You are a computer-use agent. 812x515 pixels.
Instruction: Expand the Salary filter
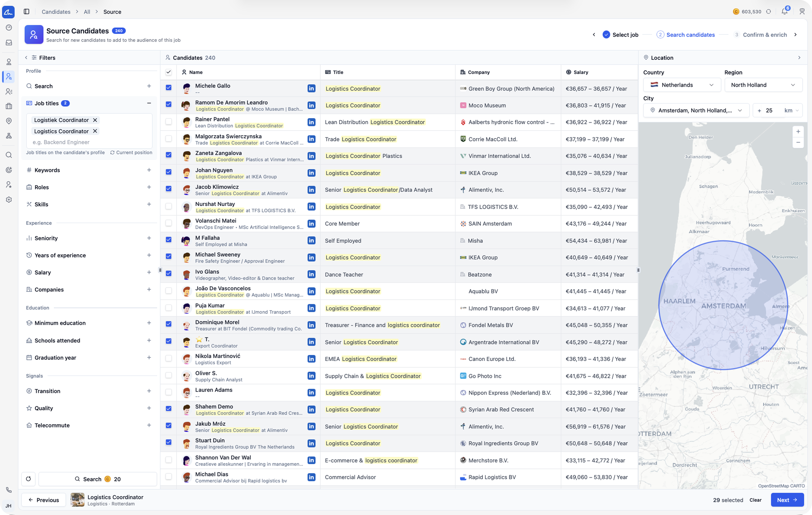click(149, 272)
